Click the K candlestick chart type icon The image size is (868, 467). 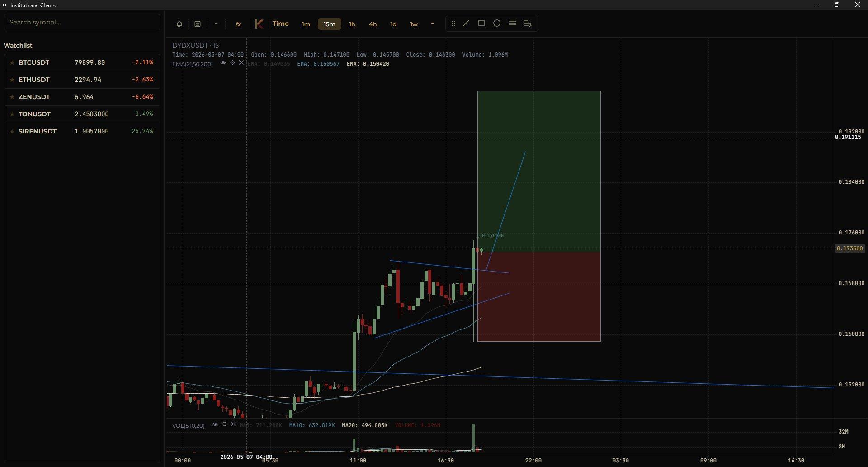259,24
